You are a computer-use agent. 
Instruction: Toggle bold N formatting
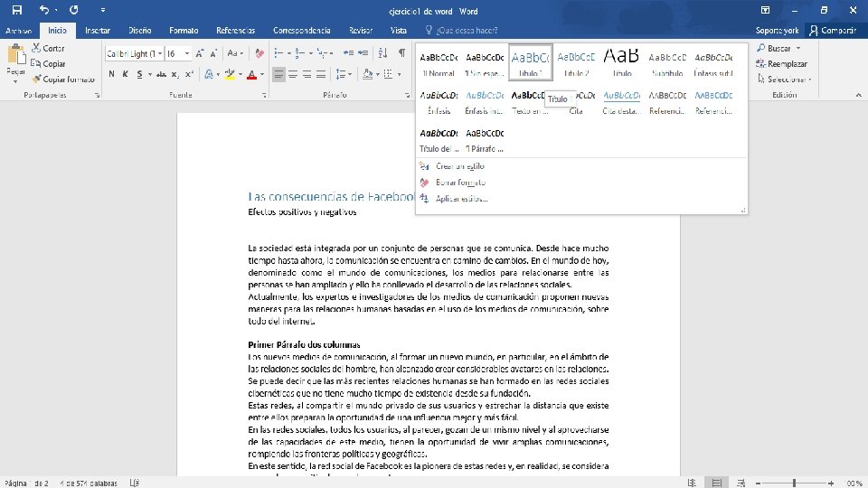coord(111,74)
